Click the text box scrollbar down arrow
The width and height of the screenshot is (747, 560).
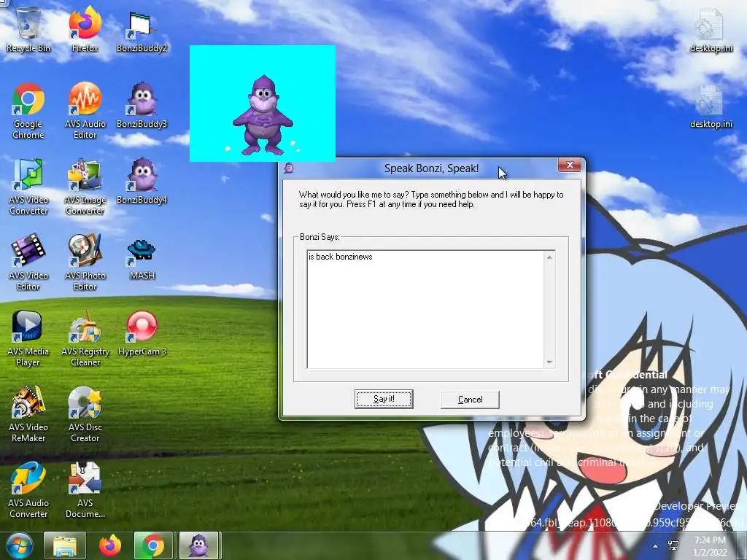549,362
